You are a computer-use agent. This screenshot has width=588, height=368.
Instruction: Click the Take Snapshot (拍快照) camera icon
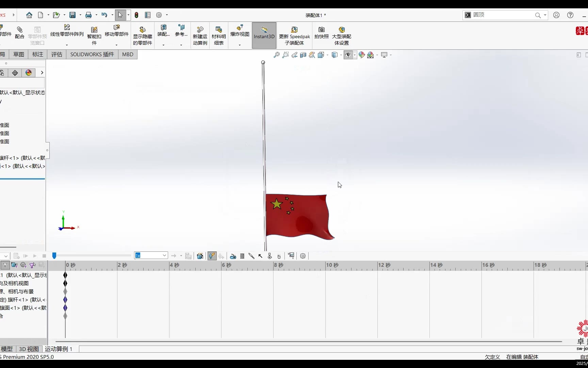321,32
